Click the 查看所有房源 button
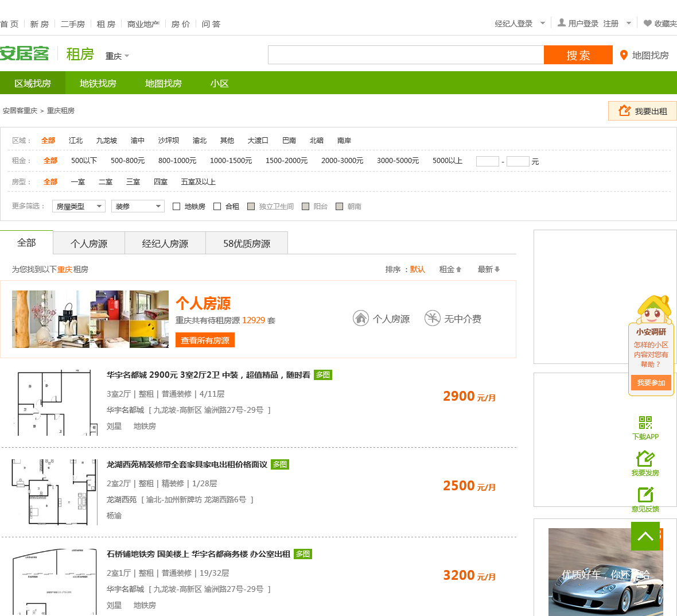 click(205, 340)
